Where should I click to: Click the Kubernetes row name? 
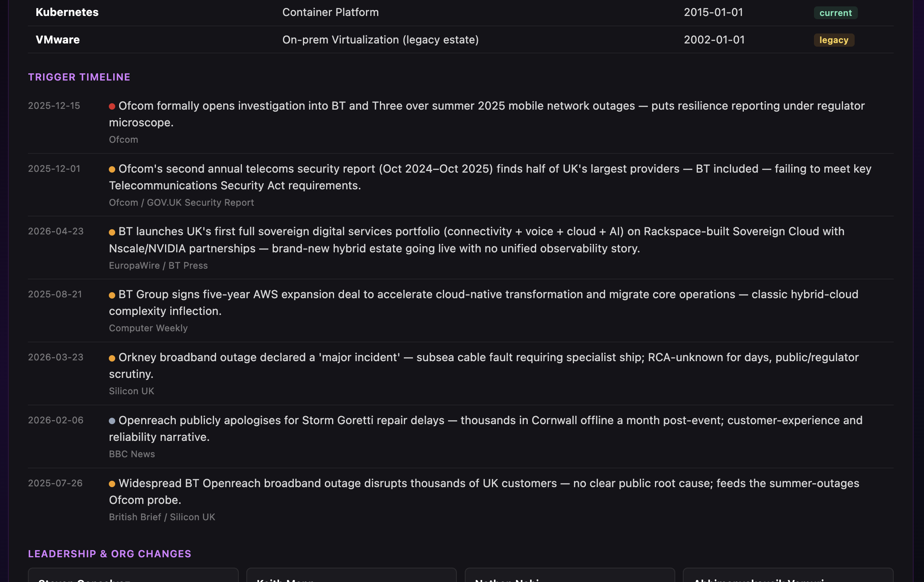tap(67, 12)
